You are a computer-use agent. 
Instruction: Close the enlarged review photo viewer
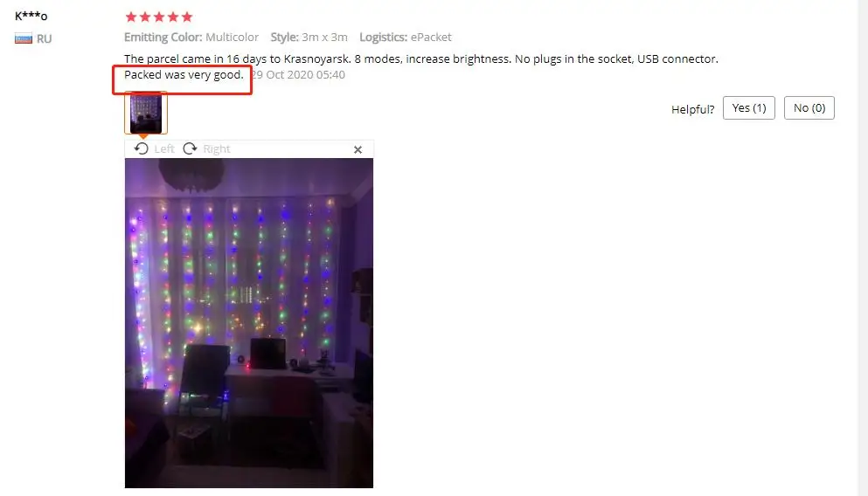[x=358, y=150]
